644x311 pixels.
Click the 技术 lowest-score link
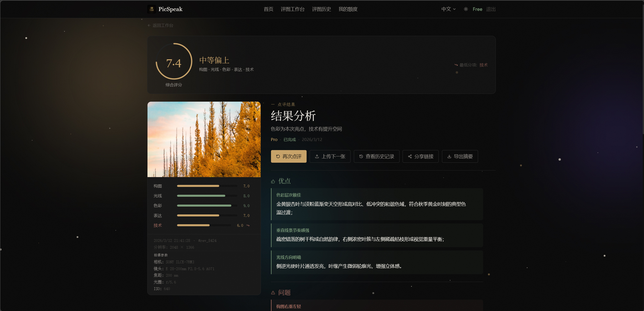tap(483, 65)
